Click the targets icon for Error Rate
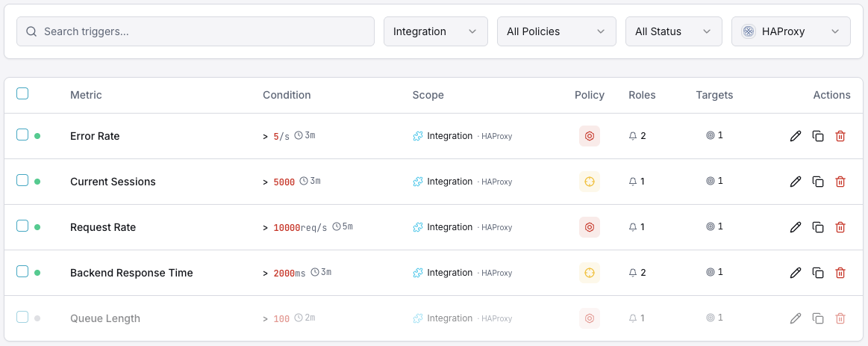Viewport: 868px width, 346px height. click(x=711, y=135)
